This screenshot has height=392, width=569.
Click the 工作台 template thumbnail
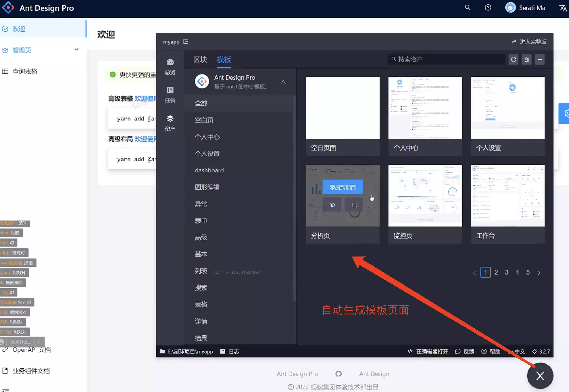pos(508,196)
